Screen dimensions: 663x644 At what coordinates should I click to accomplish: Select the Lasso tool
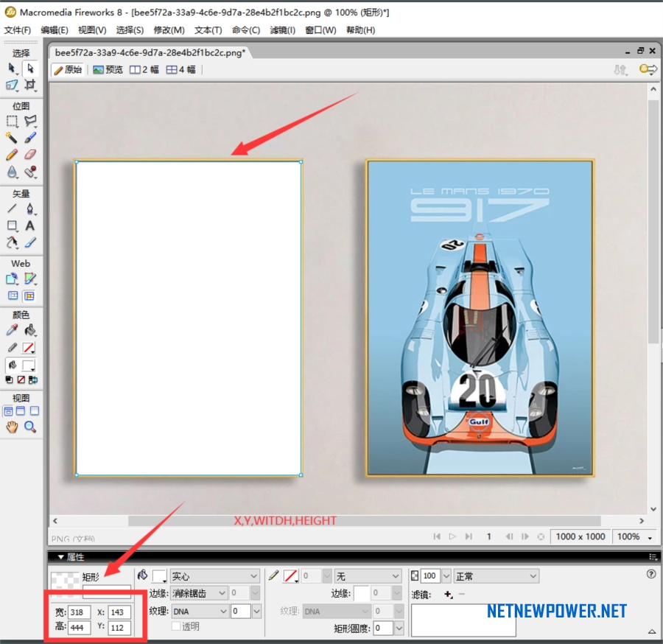coord(29,122)
